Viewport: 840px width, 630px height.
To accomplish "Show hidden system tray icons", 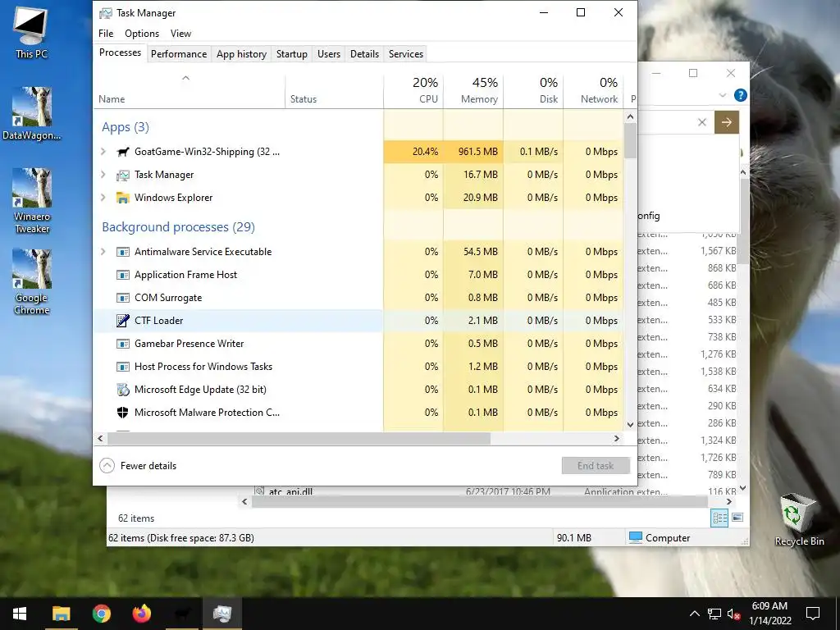I will [x=694, y=614].
